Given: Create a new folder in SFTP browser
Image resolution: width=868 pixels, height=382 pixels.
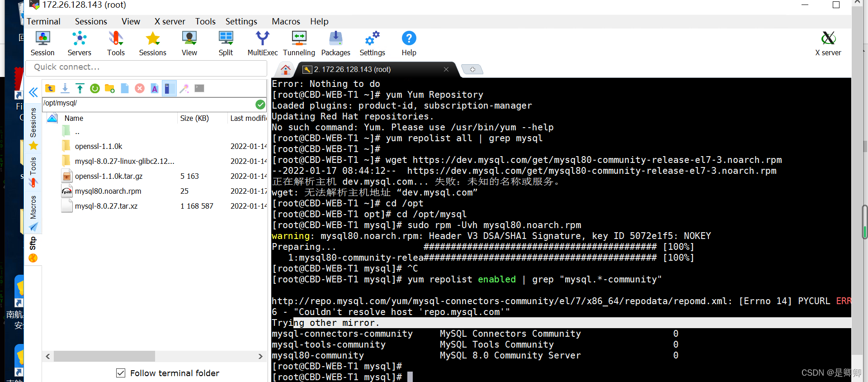Looking at the screenshot, I should click(x=110, y=88).
